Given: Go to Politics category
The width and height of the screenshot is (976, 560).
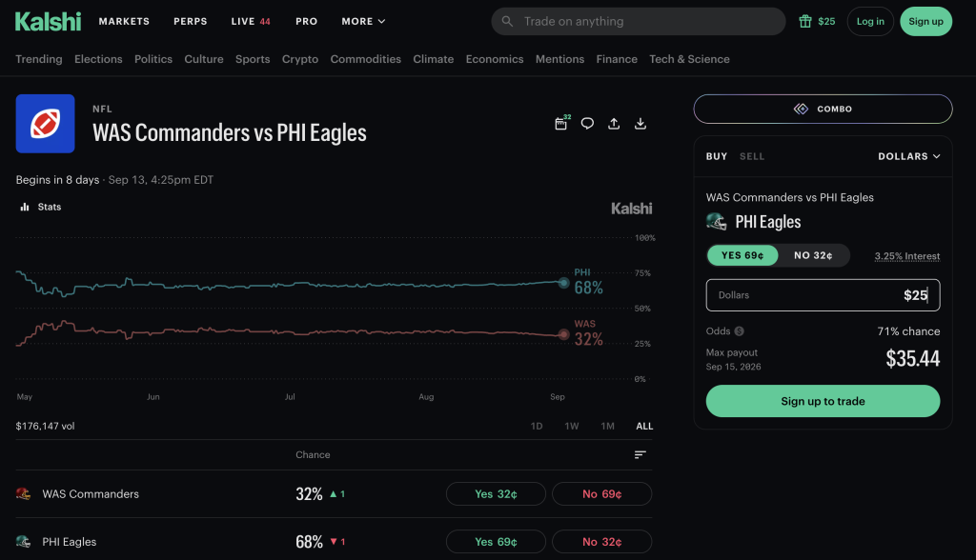Looking at the screenshot, I should [153, 59].
